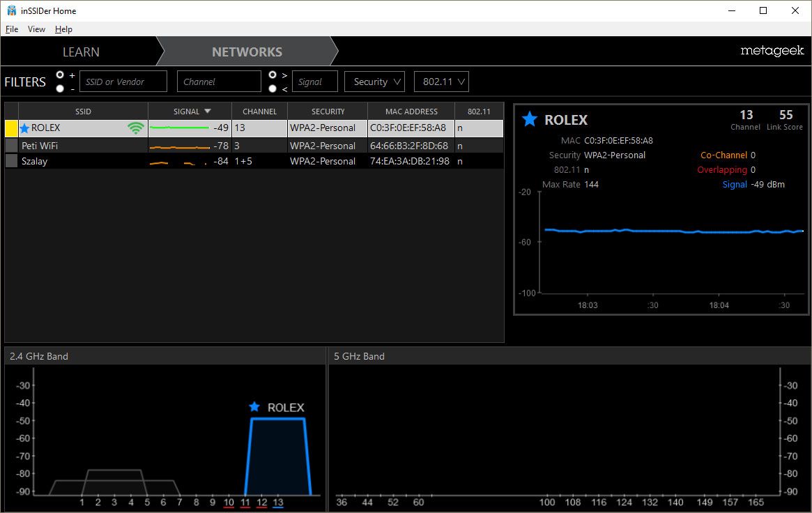Click the blue star above ROLEX in 2.4 GHz graph

pyautogui.click(x=254, y=407)
